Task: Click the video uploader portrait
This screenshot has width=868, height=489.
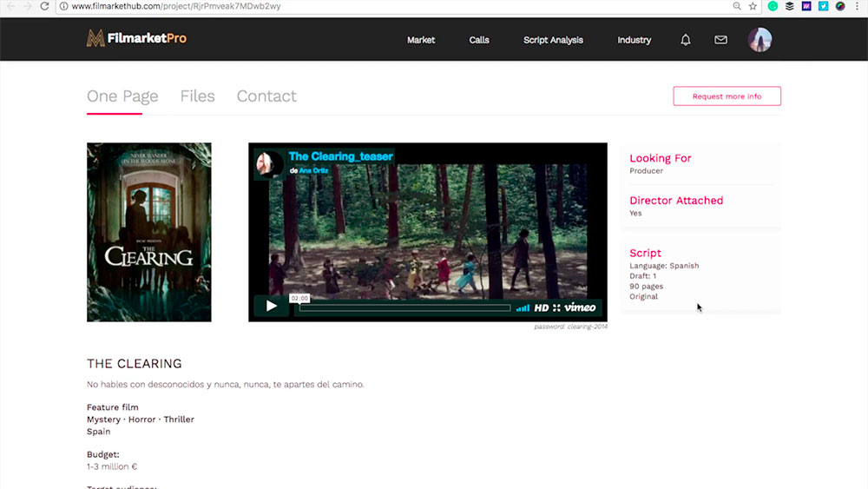Action: tap(269, 163)
